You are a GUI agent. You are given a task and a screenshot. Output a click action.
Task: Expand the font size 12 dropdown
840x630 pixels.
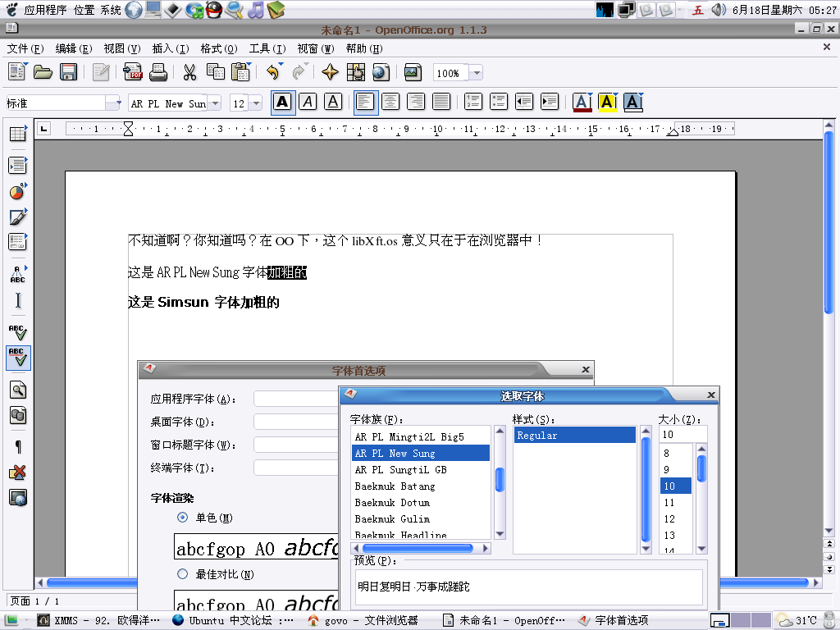click(x=256, y=103)
